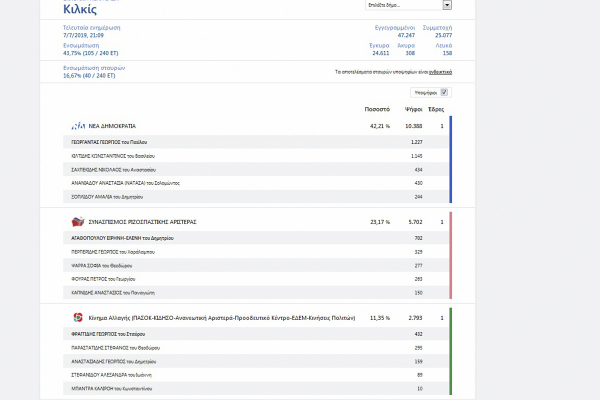Toggle the Υποψήφιοι checkbox
Viewport: 600px width, 400px height.
pos(445,92)
